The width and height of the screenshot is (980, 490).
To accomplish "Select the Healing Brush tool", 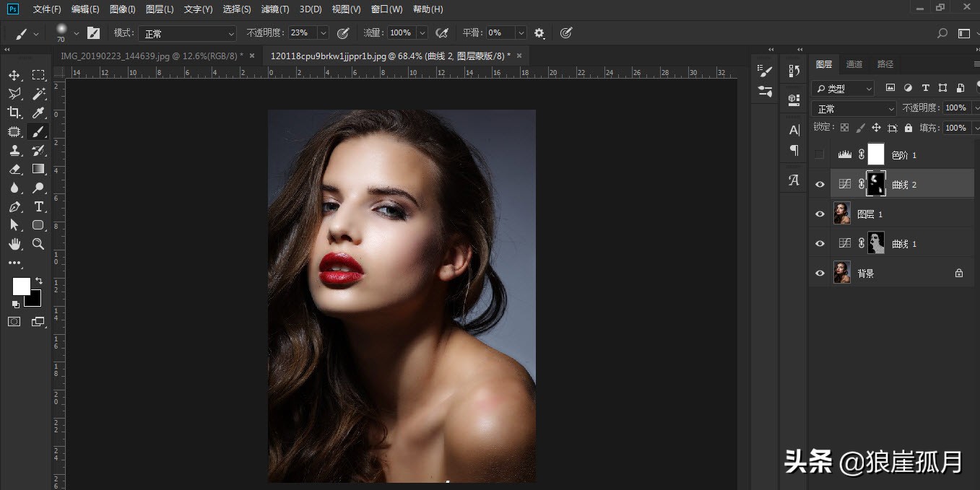I will (x=14, y=131).
